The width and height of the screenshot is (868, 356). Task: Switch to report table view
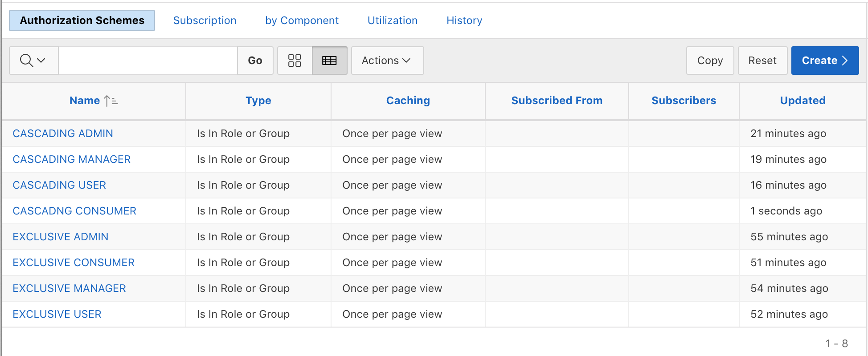pyautogui.click(x=329, y=61)
